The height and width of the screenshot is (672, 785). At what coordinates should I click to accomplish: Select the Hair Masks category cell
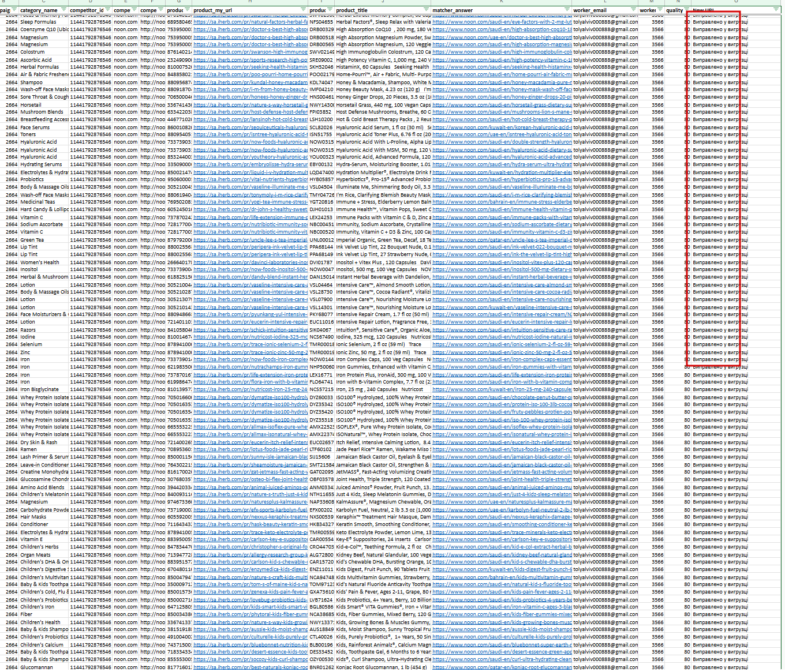(44, 517)
